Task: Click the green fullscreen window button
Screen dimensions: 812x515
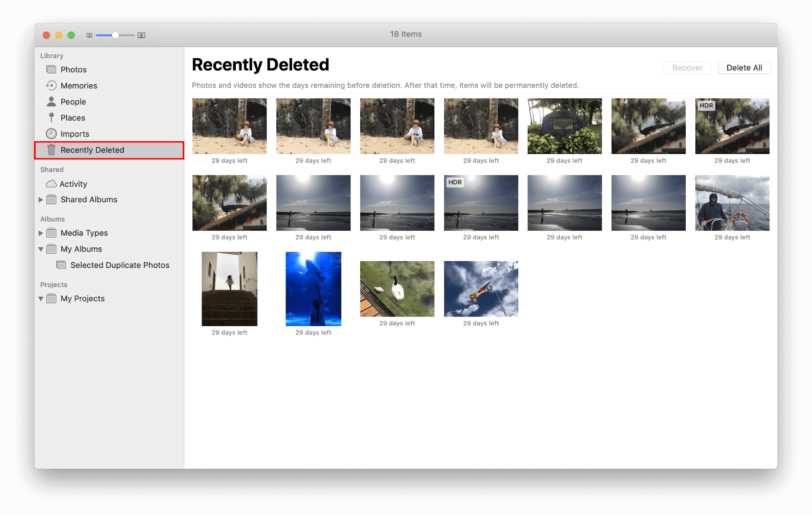Action: click(x=71, y=35)
